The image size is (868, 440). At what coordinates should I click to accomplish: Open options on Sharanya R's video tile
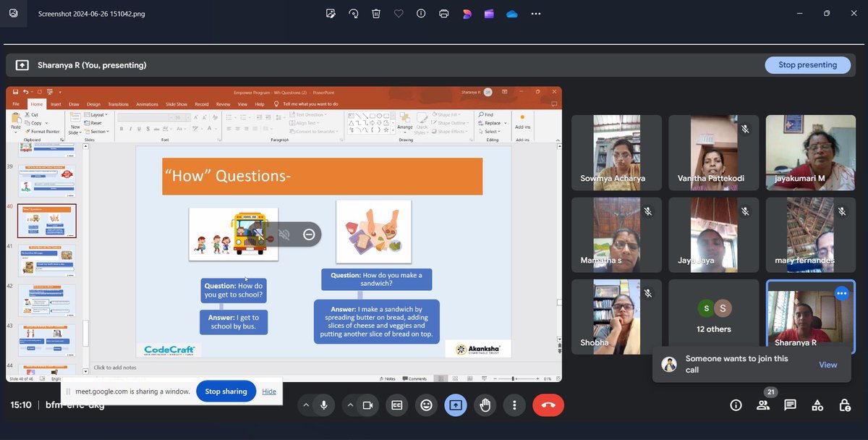841,294
